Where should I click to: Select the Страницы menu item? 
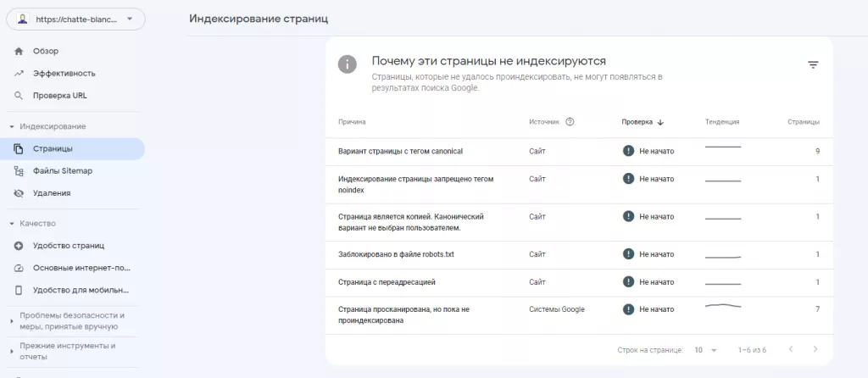pos(72,149)
